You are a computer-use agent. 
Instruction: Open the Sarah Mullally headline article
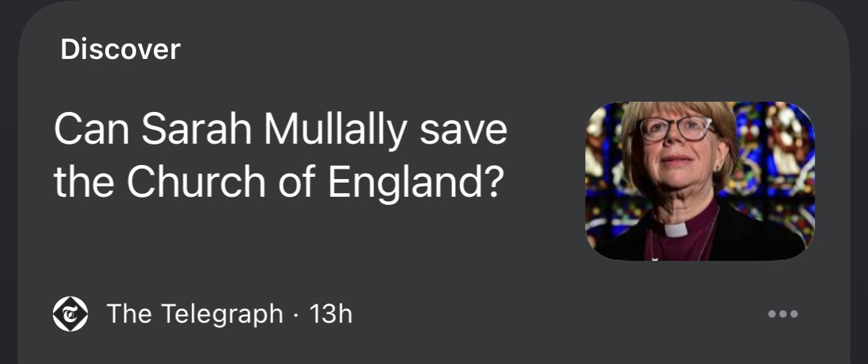pyautogui.click(x=280, y=157)
